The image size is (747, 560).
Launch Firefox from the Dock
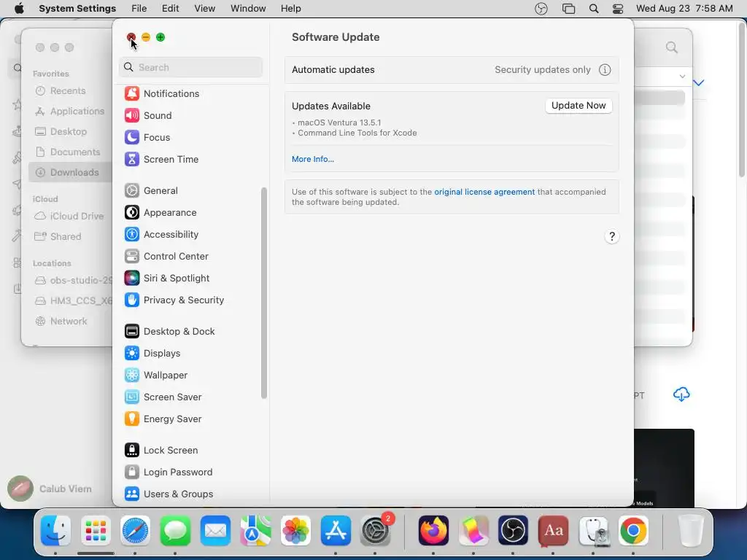pos(433,531)
